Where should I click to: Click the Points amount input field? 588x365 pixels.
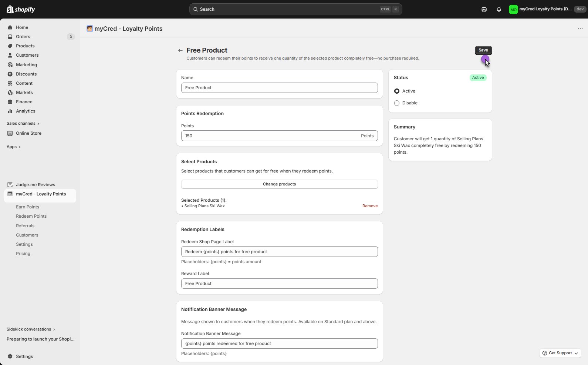[x=270, y=136]
